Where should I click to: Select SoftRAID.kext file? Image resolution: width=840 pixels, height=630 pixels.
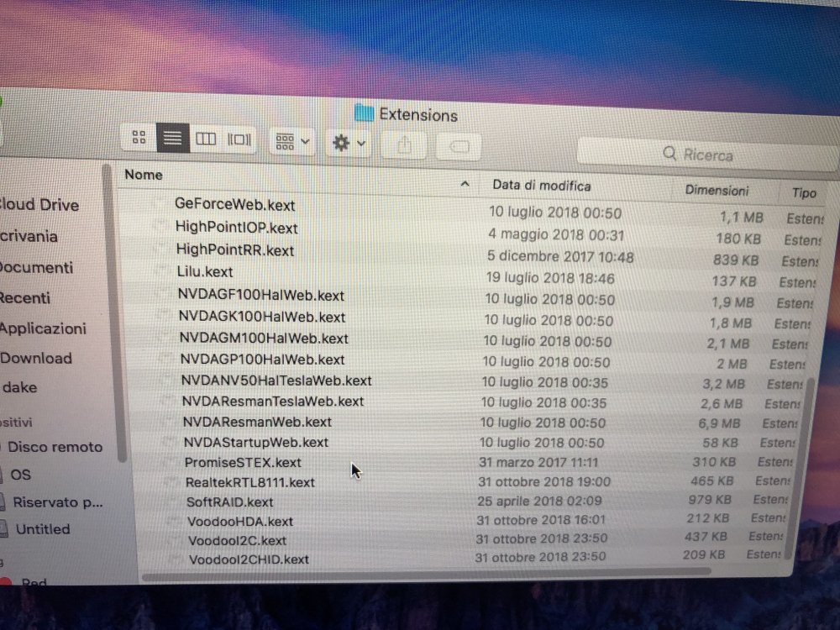tap(230, 502)
